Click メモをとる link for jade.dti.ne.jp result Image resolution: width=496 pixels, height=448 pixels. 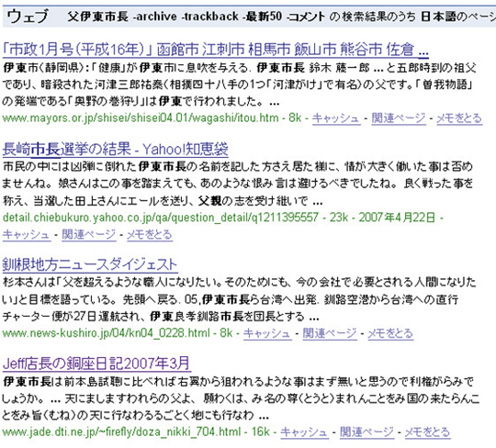click(427, 431)
